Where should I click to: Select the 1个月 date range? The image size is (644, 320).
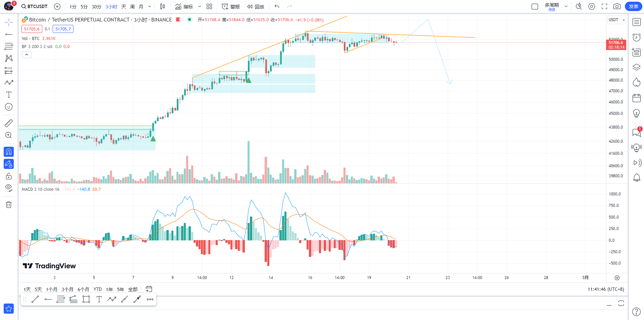point(52,289)
